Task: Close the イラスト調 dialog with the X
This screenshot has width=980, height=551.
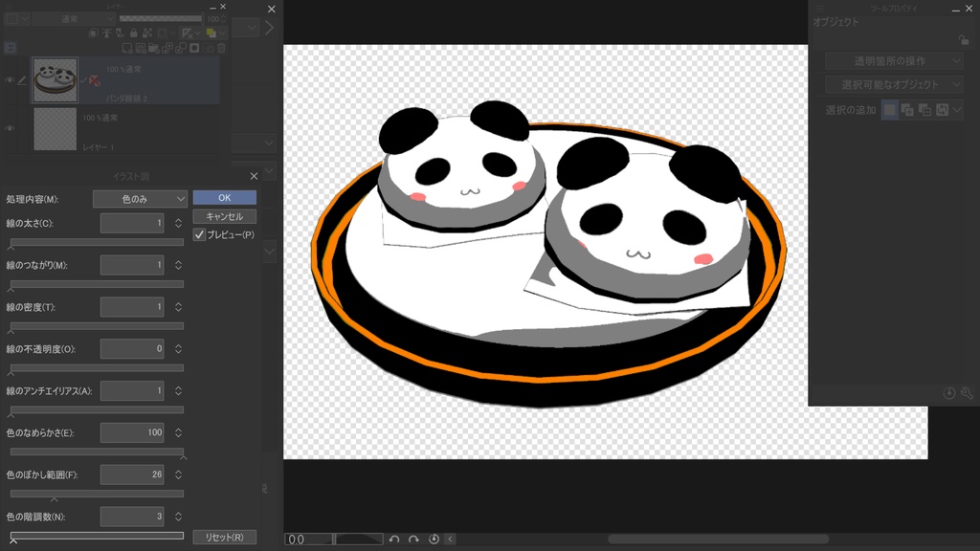Action: click(254, 176)
